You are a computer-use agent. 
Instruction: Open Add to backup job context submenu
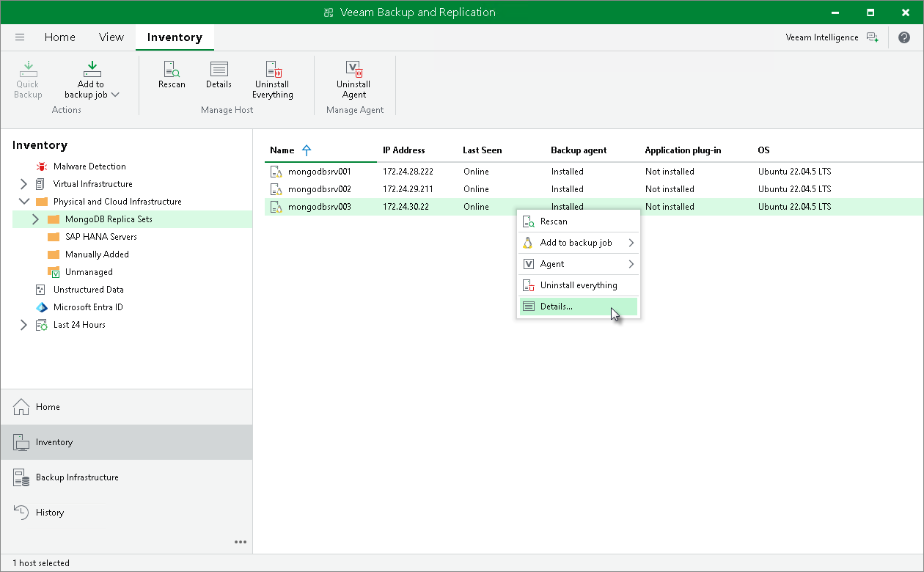point(579,243)
